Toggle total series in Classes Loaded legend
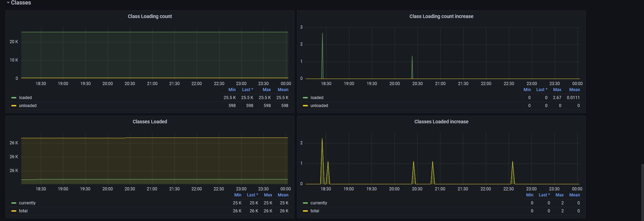The height and width of the screenshot is (221, 644). tap(23, 211)
